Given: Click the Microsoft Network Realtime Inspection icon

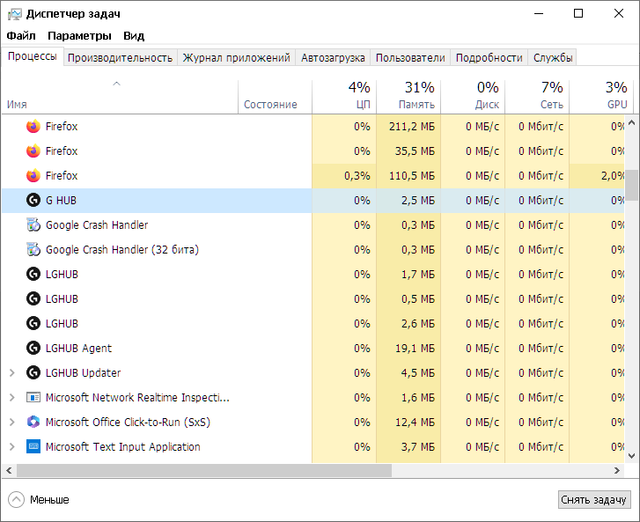Looking at the screenshot, I should (x=33, y=398).
